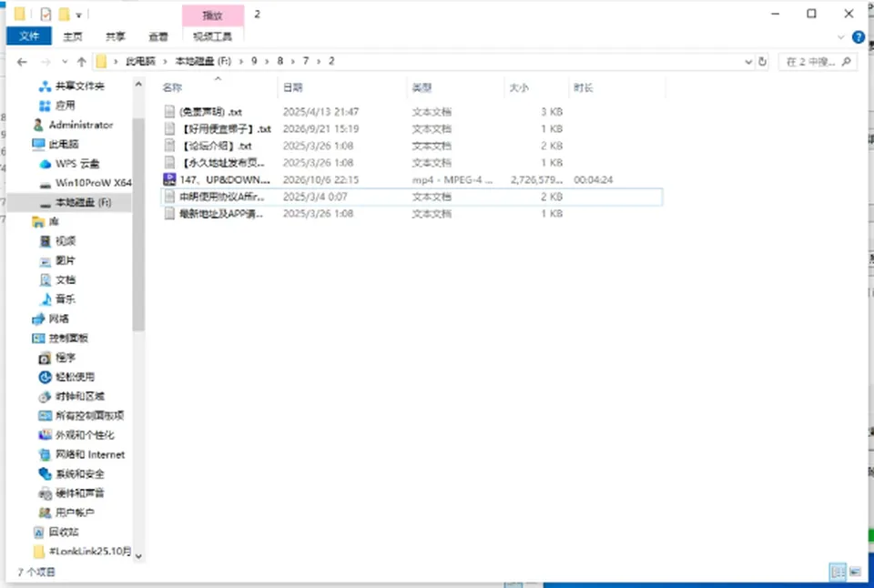Click the 系统和安全 shield icon

(46, 474)
